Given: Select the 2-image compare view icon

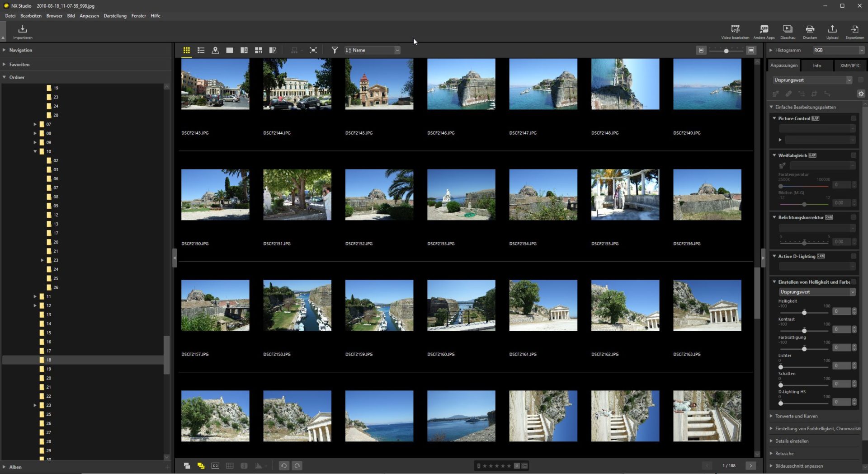Looking at the screenshot, I should pyautogui.click(x=244, y=50).
